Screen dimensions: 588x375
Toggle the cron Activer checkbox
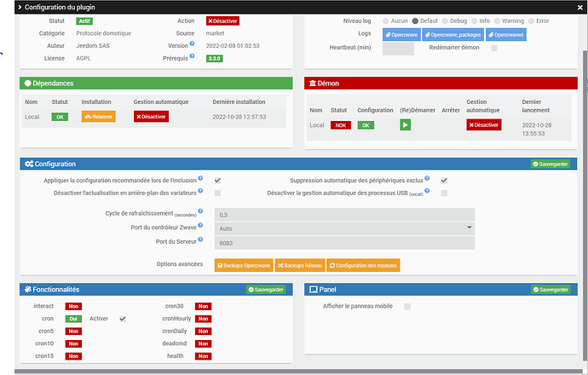click(x=123, y=319)
